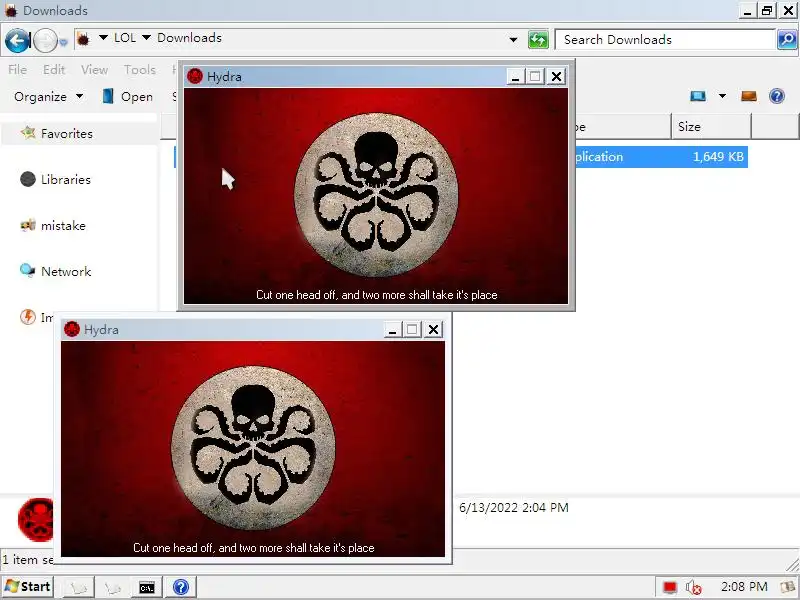Select Network in the navigation pane
Image resolution: width=800 pixels, height=600 pixels.
tap(66, 271)
